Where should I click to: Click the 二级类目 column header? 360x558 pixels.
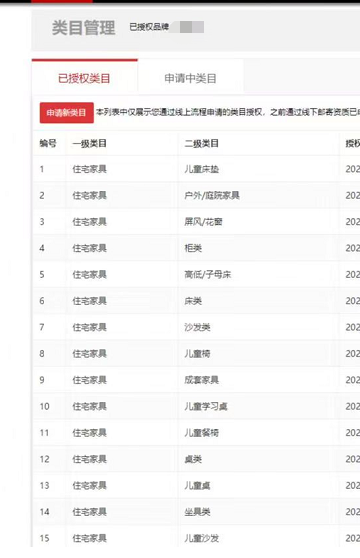(x=201, y=143)
